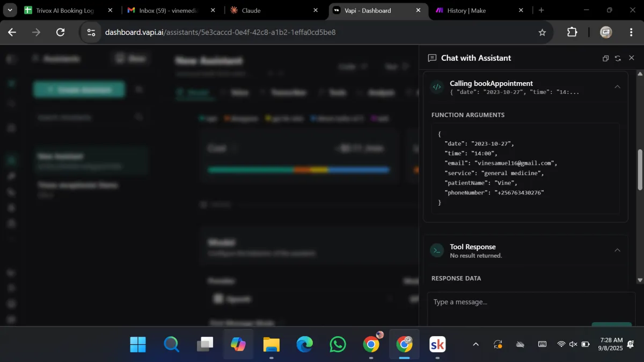Image resolution: width=644 pixels, height=362 pixels.
Task: Go back to the previous page
Action: [12, 32]
